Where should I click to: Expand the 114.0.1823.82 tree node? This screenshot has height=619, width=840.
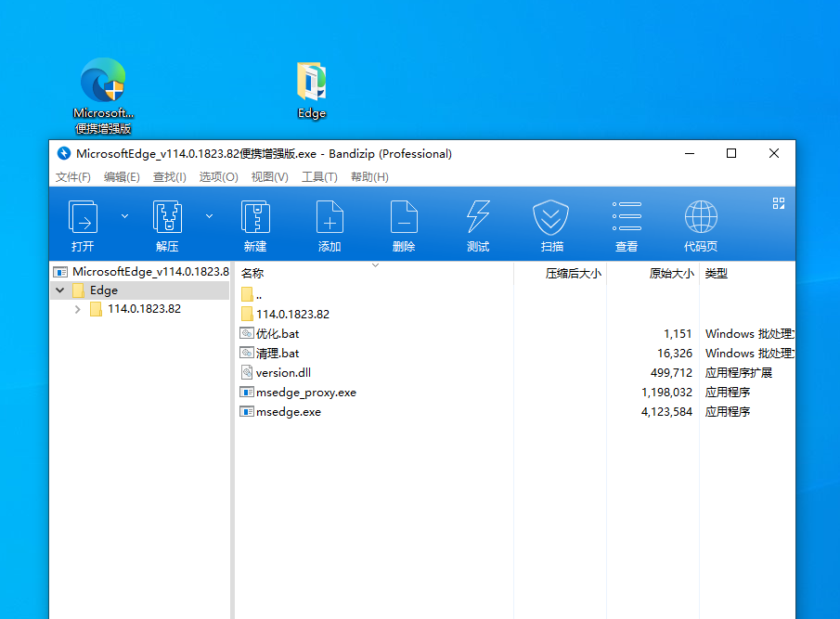78,309
